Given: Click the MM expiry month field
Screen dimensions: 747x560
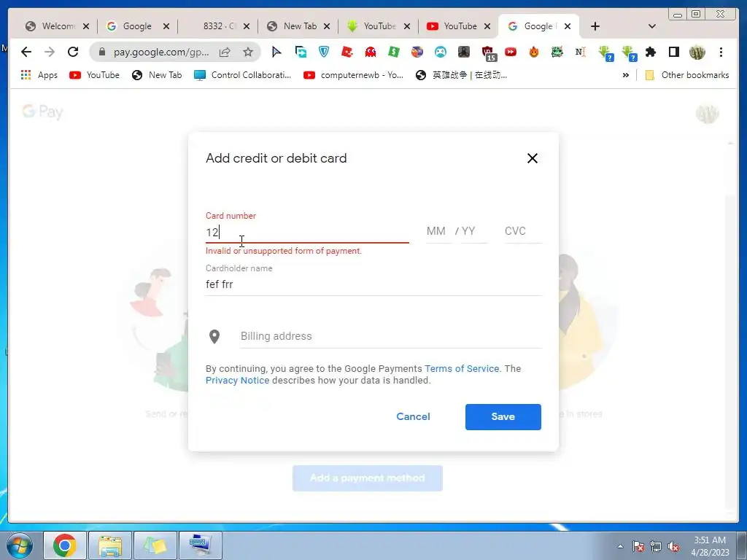Looking at the screenshot, I should [x=438, y=231].
